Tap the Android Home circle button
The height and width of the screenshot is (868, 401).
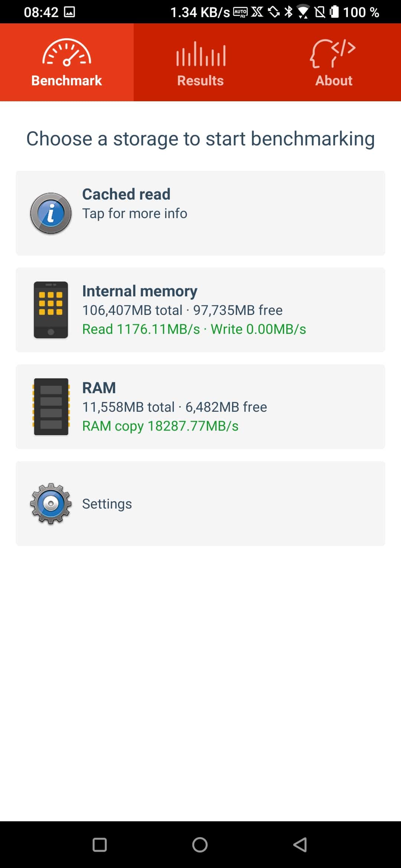pyautogui.click(x=200, y=845)
